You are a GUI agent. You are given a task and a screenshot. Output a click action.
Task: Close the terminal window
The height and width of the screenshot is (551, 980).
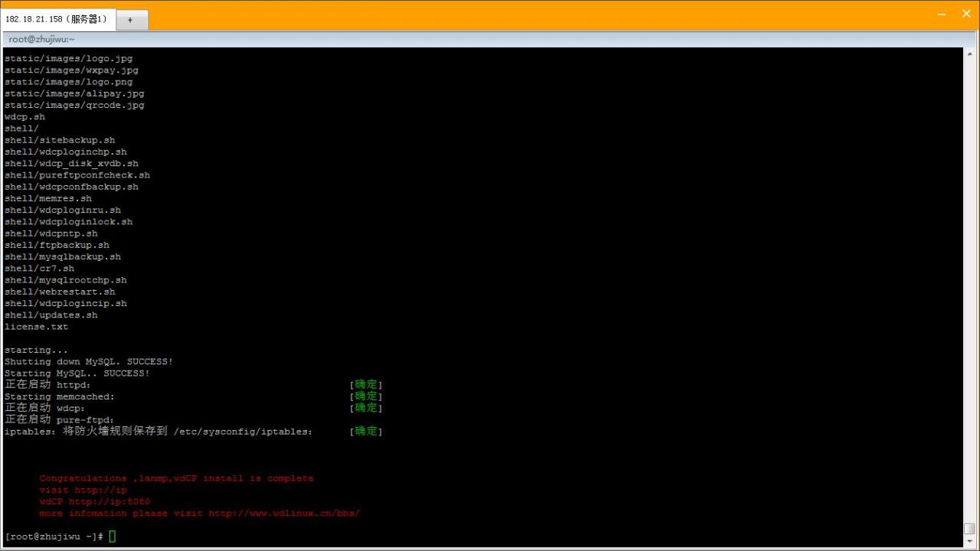click(966, 14)
